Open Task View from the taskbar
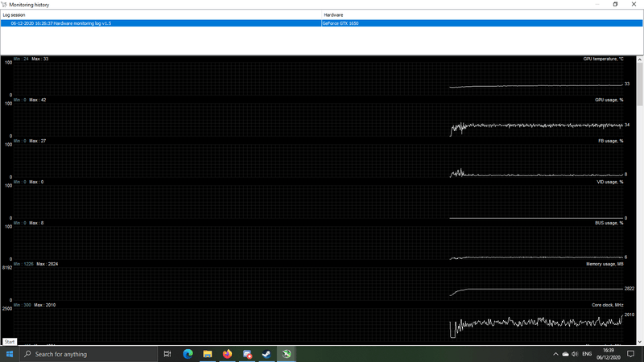This screenshot has height=362, width=644. point(167,354)
